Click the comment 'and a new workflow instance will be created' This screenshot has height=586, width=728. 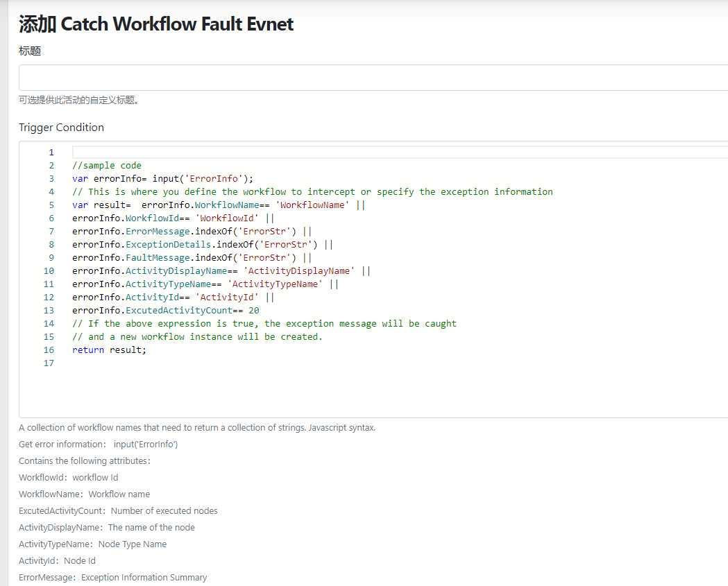pos(197,337)
